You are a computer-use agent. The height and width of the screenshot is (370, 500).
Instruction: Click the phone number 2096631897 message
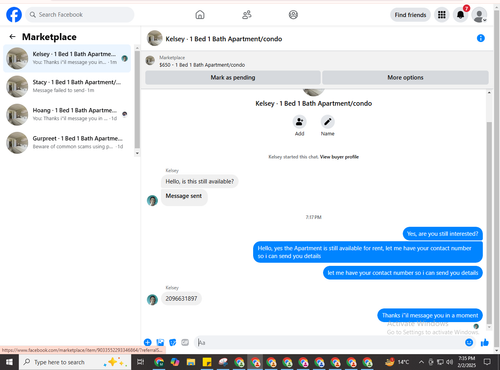(181, 298)
